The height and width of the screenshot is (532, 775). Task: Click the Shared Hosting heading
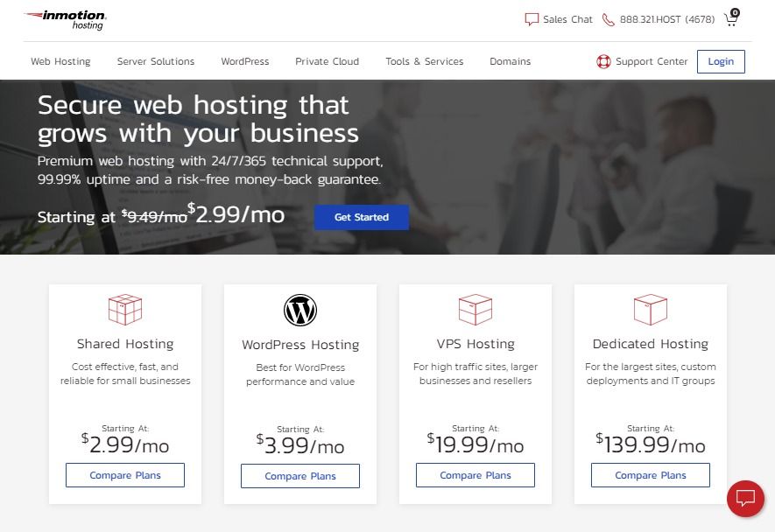[125, 344]
